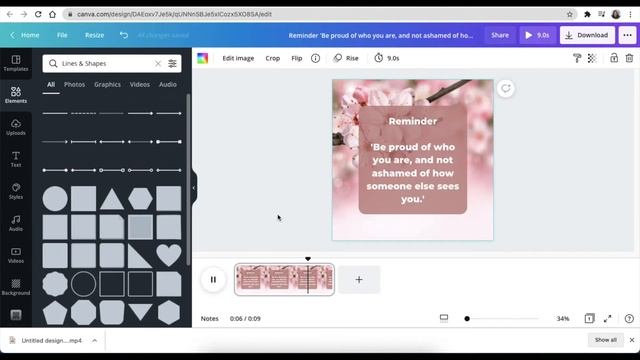This screenshot has width=640, height=360.
Task: Open the transparency checkerboard icon
Action: click(x=592, y=58)
